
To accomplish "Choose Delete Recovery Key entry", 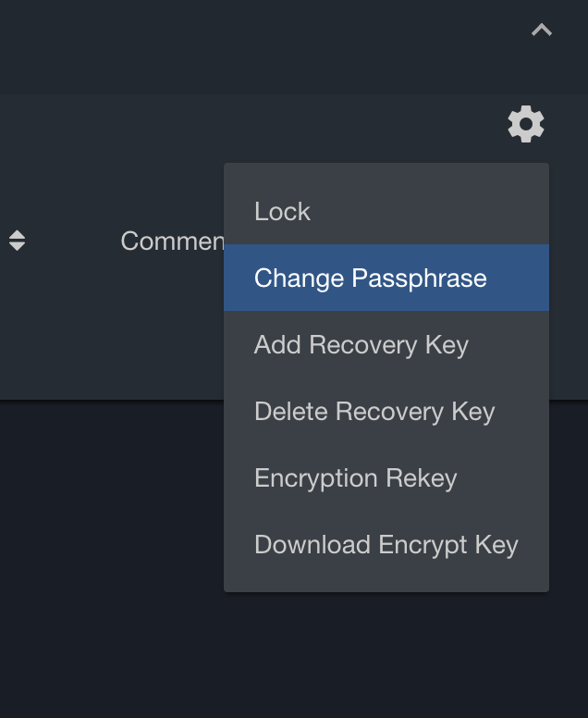I will [386, 411].
